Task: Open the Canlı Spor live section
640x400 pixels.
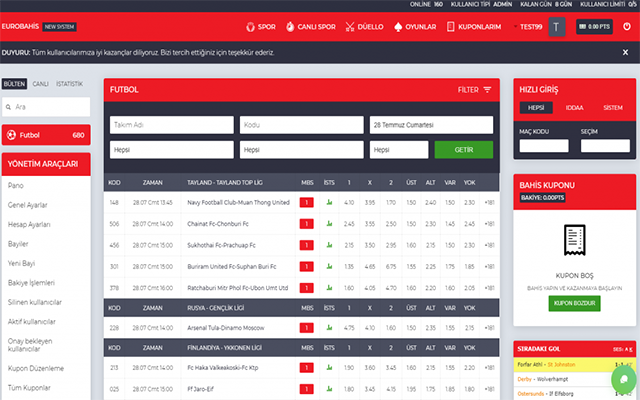Action: (311, 28)
